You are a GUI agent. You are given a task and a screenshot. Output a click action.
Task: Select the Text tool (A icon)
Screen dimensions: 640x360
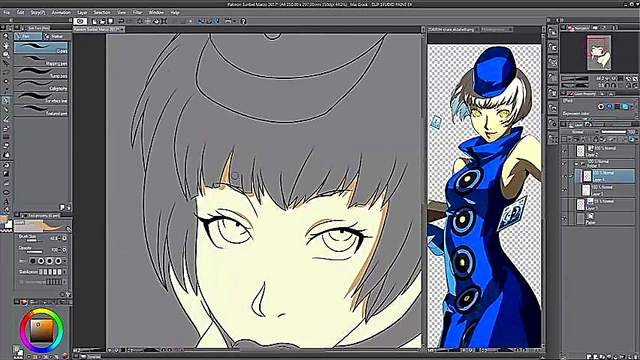6,201
